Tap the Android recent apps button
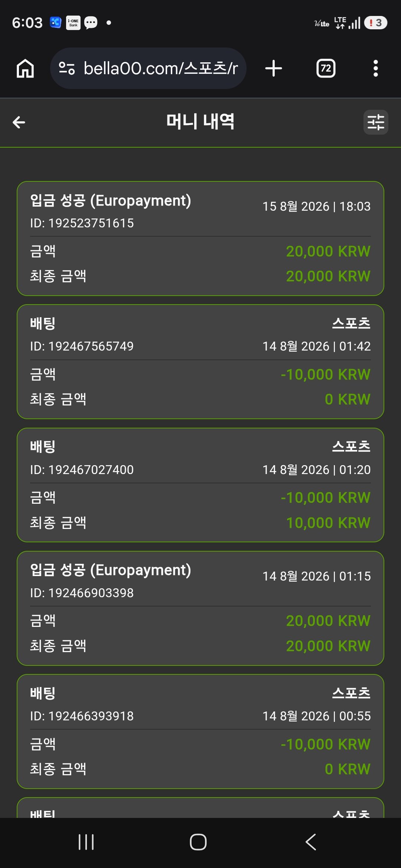Image resolution: width=401 pixels, height=868 pixels. [x=86, y=842]
